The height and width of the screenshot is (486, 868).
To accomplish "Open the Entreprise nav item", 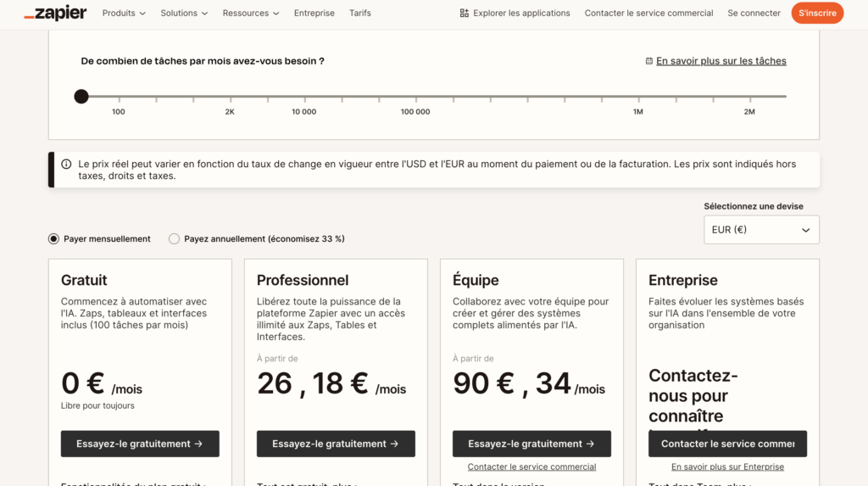I will tap(314, 14).
